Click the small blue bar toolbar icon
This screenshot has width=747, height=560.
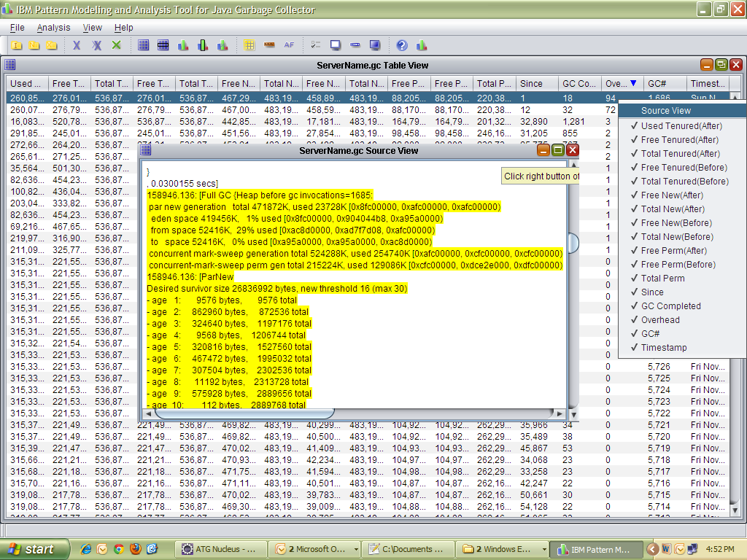[355, 45]
